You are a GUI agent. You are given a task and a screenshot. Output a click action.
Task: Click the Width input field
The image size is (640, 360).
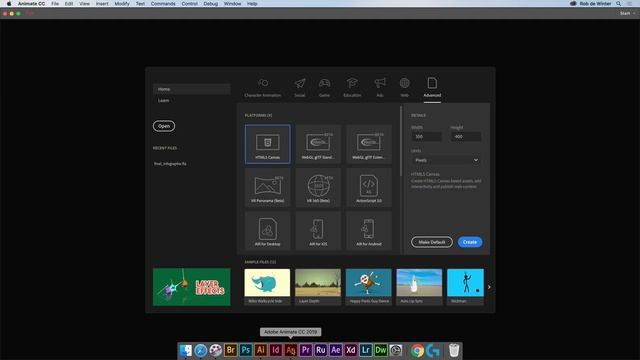426,136
